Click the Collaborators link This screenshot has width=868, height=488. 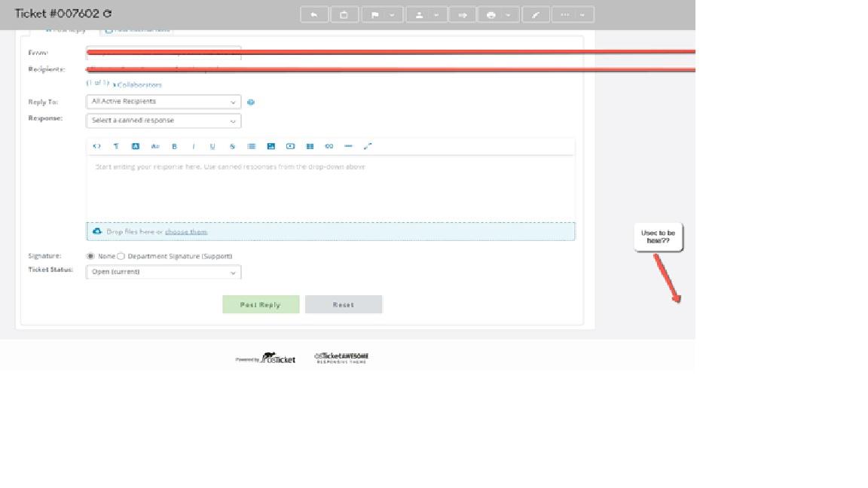point(139,85)
